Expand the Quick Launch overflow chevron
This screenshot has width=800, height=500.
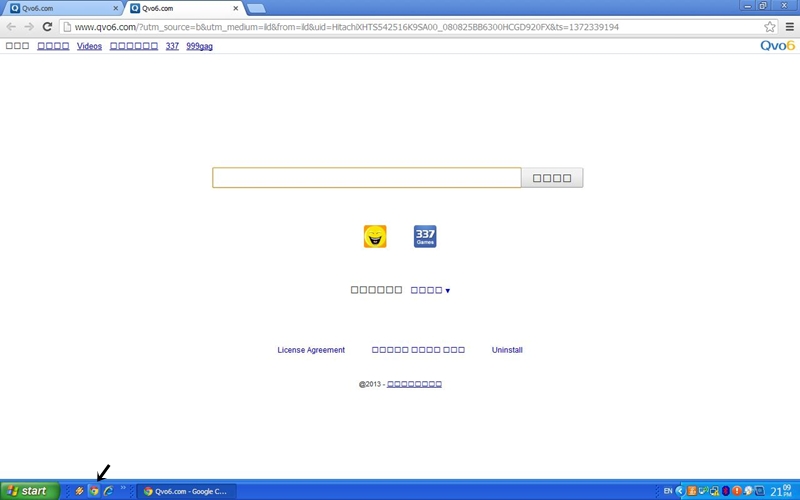[123, 488]
